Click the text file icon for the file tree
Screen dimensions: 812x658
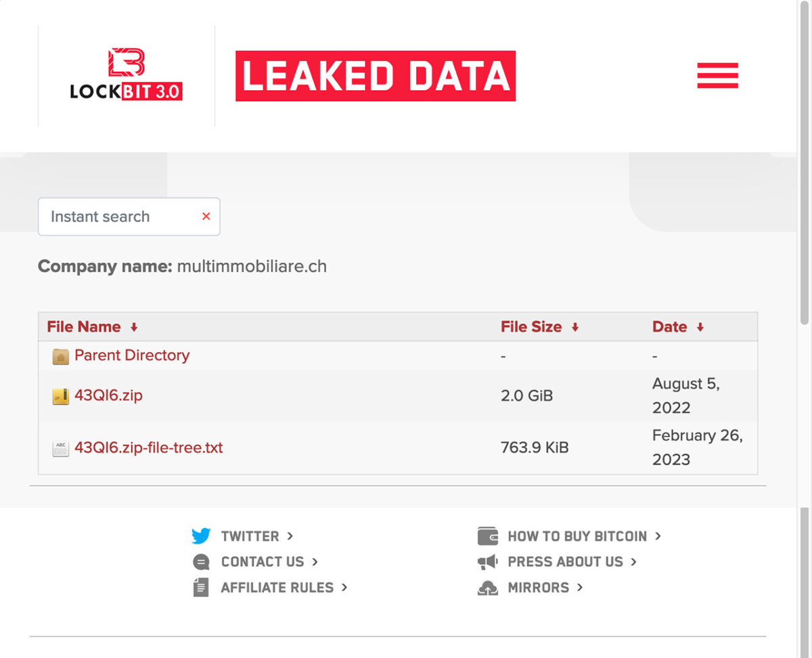[x=60, y=447]
